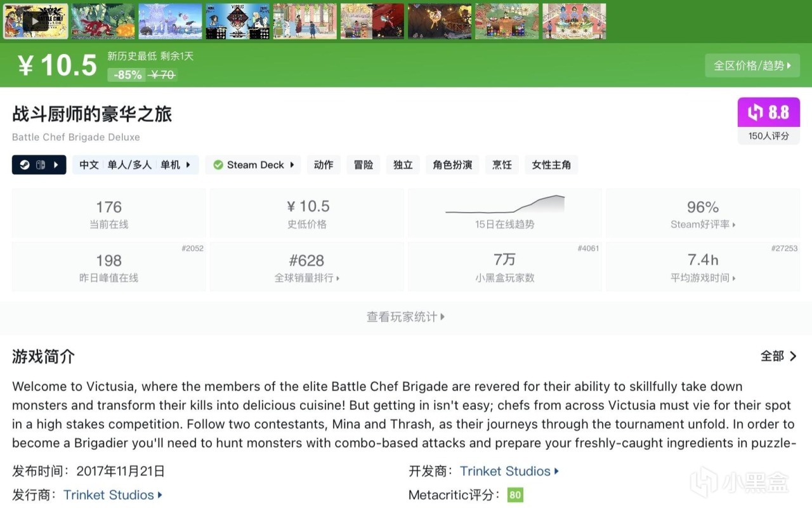
Task: Open the VERSUS match screenshot thumbnail
Action: (238, 22)
